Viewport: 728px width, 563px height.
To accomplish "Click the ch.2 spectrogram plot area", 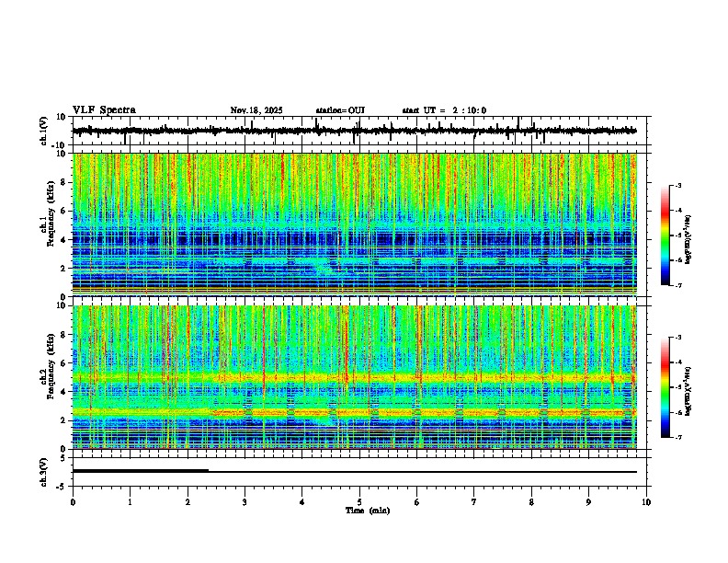I will pyautogui.click(x=355, y=377).
